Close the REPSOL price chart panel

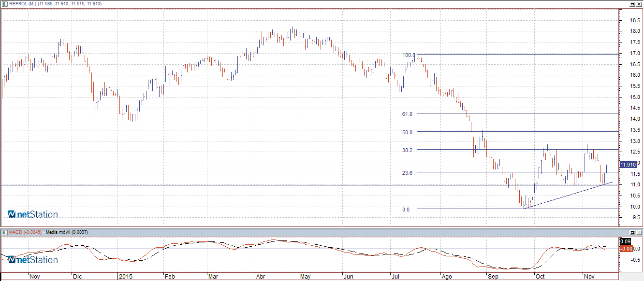[x=639, y=3]
